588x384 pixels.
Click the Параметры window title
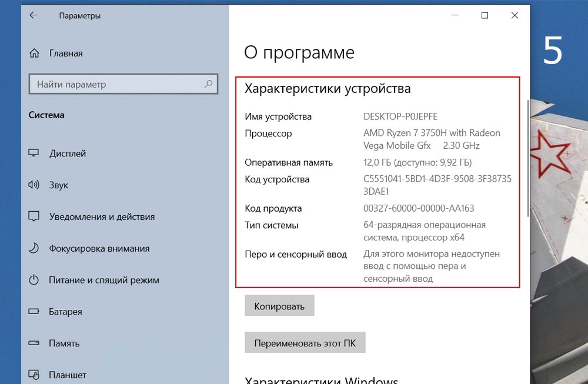[79, 16]
